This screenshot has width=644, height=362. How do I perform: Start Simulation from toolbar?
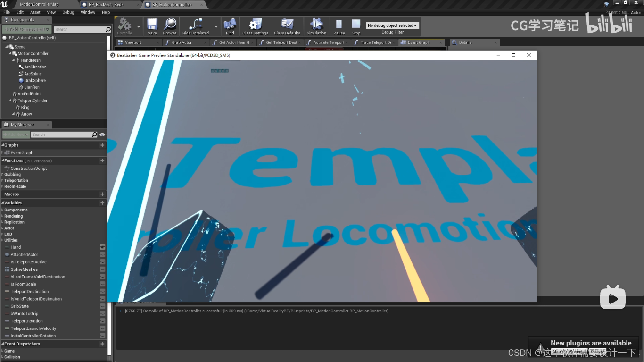click(316, 26)
